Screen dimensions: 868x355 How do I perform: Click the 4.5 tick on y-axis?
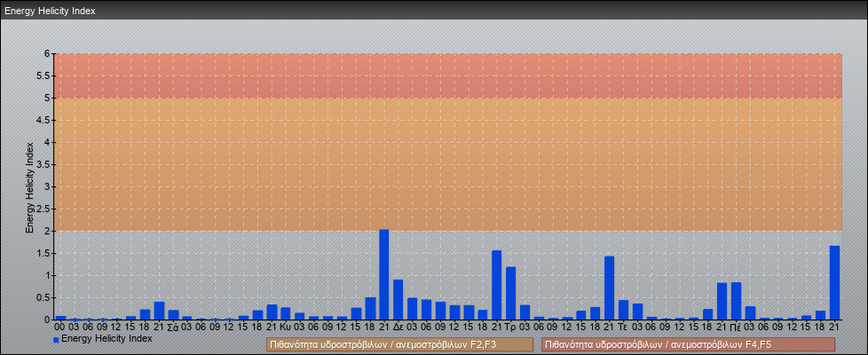click(43, 120)
